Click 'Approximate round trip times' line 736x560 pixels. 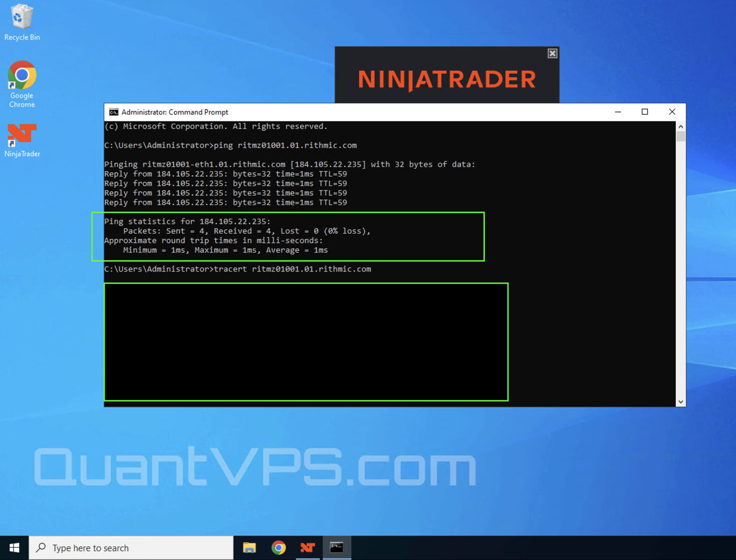point(213,241)
